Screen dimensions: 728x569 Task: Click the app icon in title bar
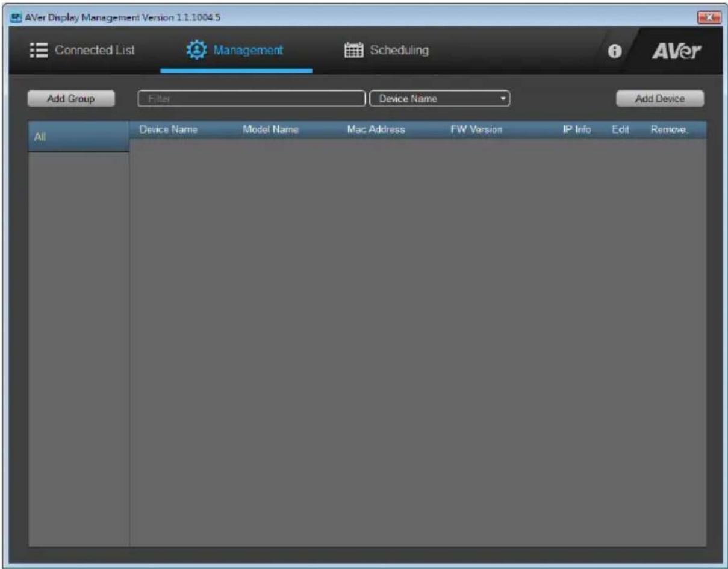pyautogui.click(x=17, y=17)
